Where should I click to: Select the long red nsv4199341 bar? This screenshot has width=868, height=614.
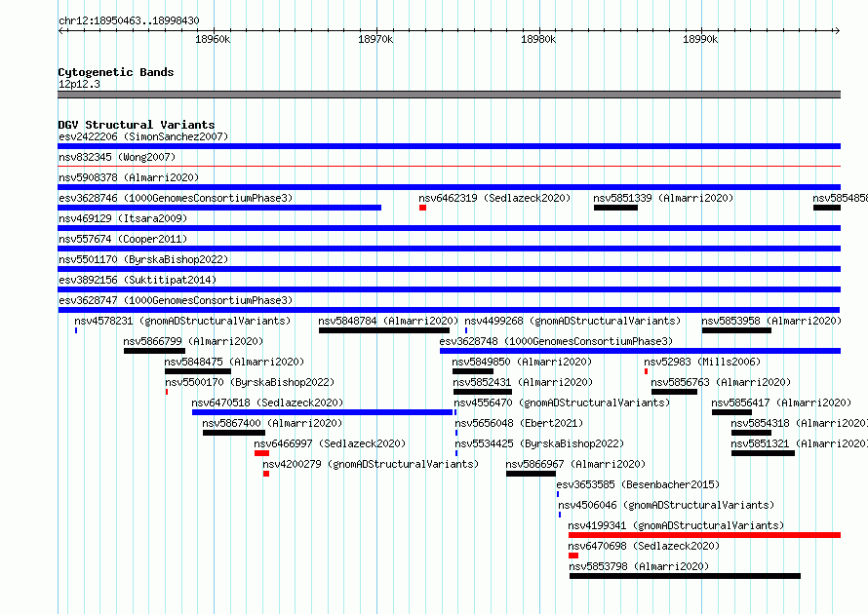click(705, 535)
